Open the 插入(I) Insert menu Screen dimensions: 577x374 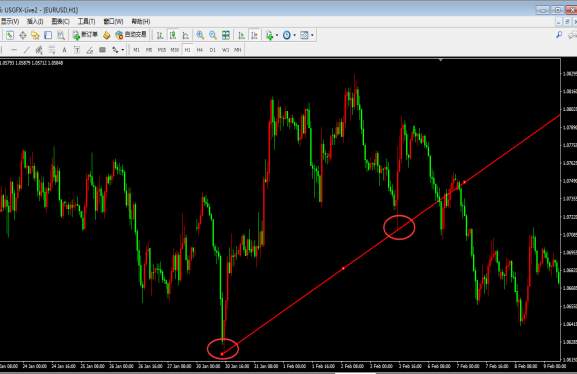(35, 21)
